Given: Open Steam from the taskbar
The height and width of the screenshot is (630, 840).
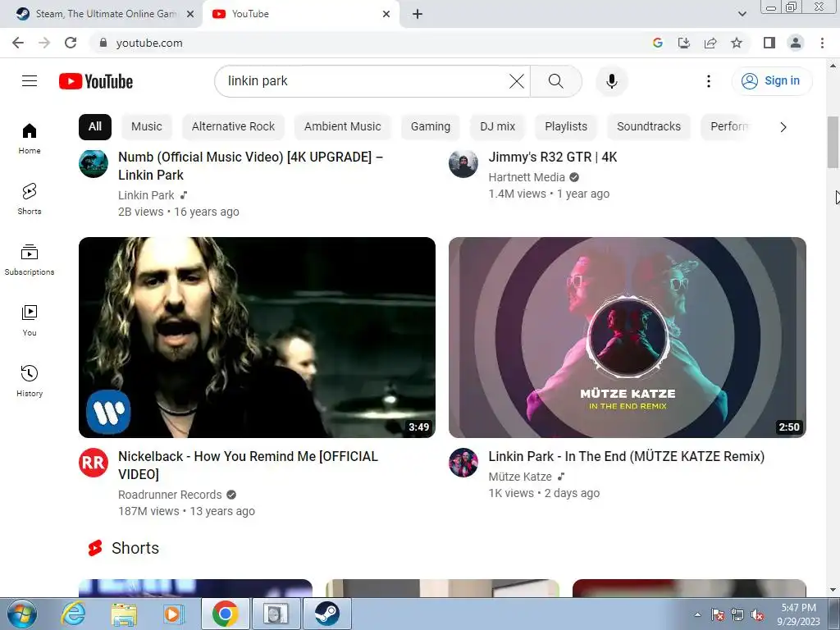Looking at the screenshot, I should click(x=327, y=614).
